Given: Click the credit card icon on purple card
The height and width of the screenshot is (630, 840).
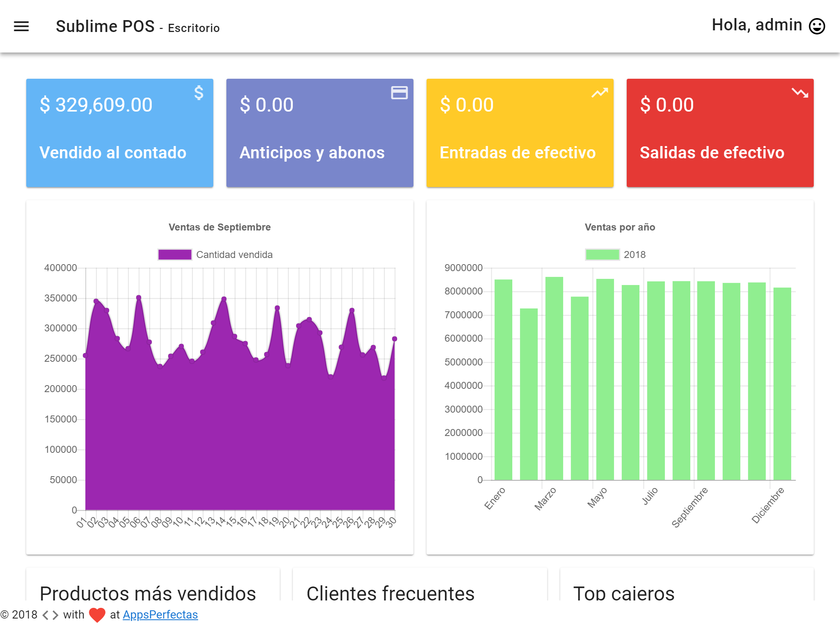Looking at the screenshot, I should coord(399,93).
